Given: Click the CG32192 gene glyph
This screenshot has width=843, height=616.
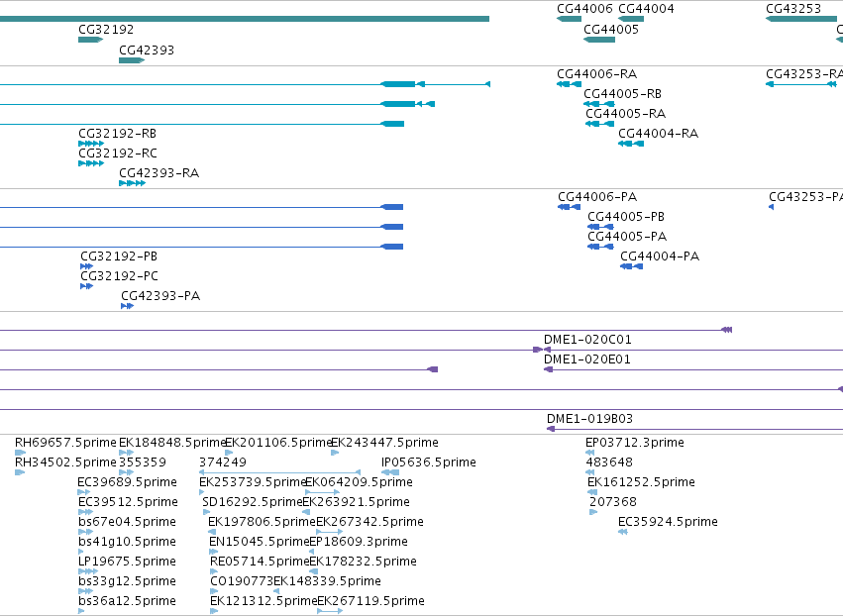Looking at the screenshot, I should pyautogui.click(x=90, y=40).
